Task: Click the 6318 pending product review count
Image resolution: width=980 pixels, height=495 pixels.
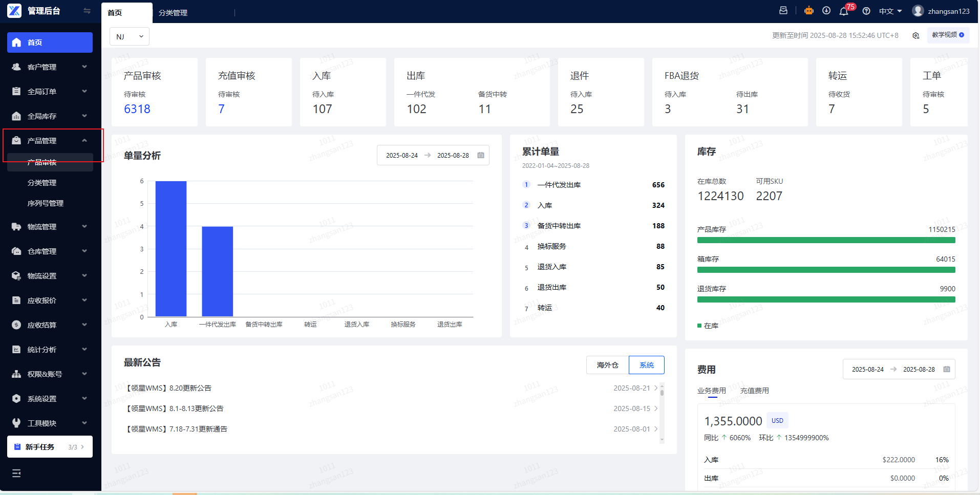Action: point(137,109)
